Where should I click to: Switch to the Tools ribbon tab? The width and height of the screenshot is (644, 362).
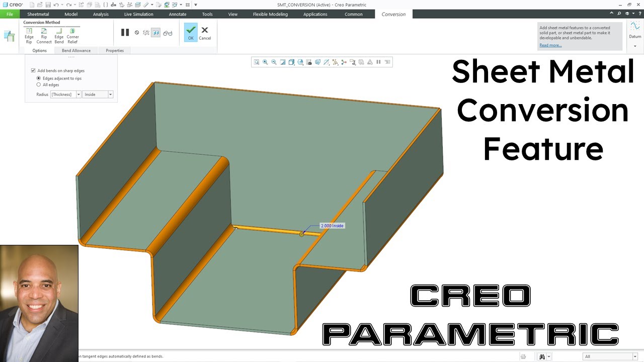[207, 14]
